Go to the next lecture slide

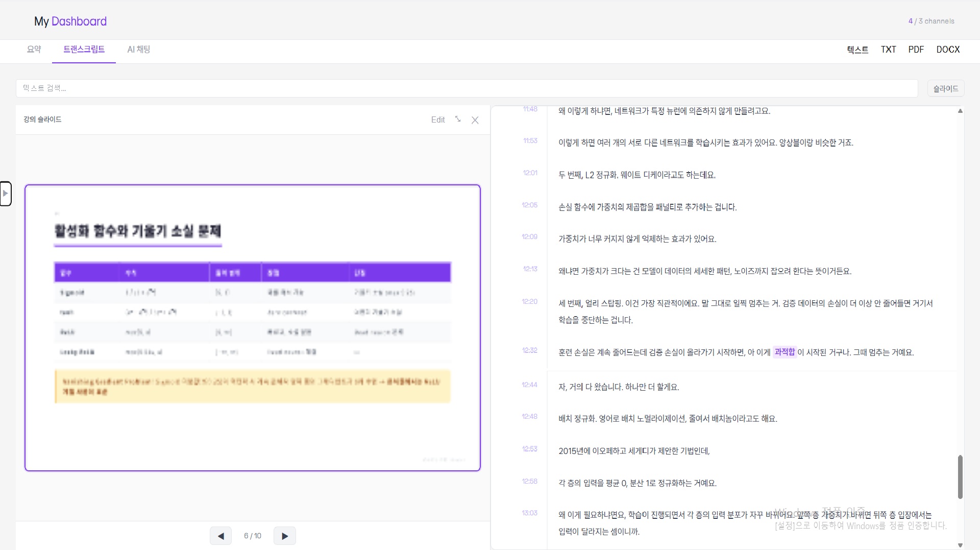pos(284,536)
